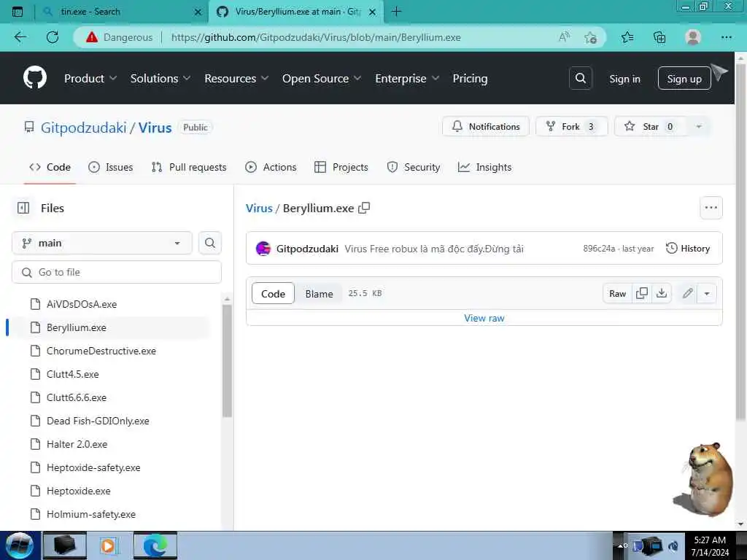Click the read aloud icon in address bar
747x560 pixels.
click(564, 37)
